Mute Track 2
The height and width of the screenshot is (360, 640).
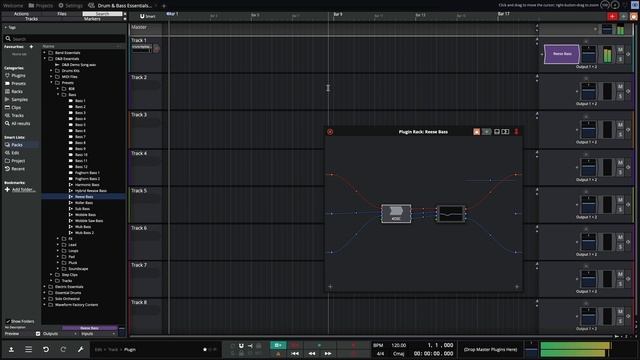(620, 87)
